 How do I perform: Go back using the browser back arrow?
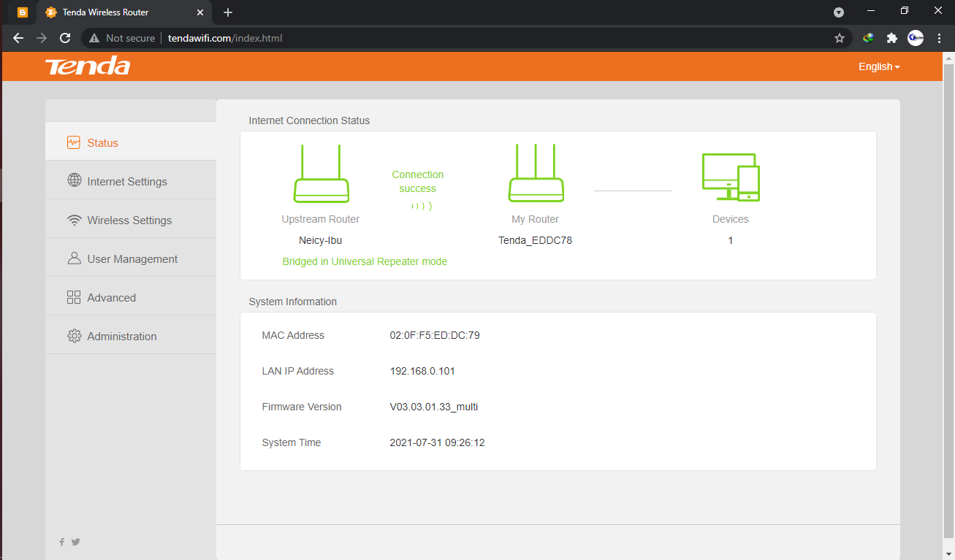pos(18,38)
